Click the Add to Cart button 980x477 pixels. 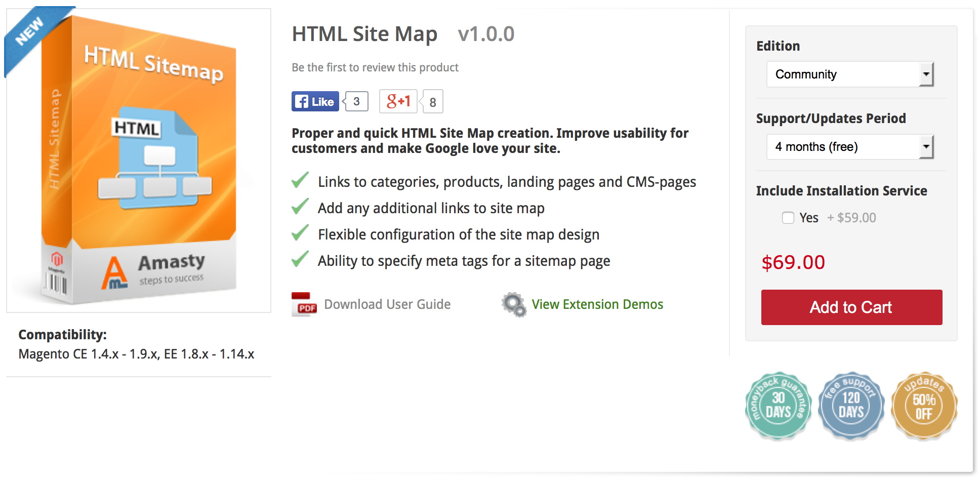851,307
